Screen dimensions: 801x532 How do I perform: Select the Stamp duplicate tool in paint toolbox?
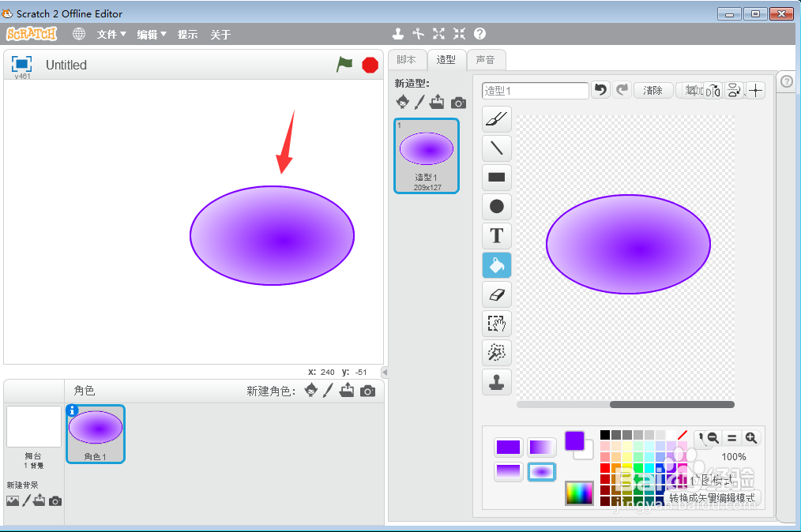(497, 381)
